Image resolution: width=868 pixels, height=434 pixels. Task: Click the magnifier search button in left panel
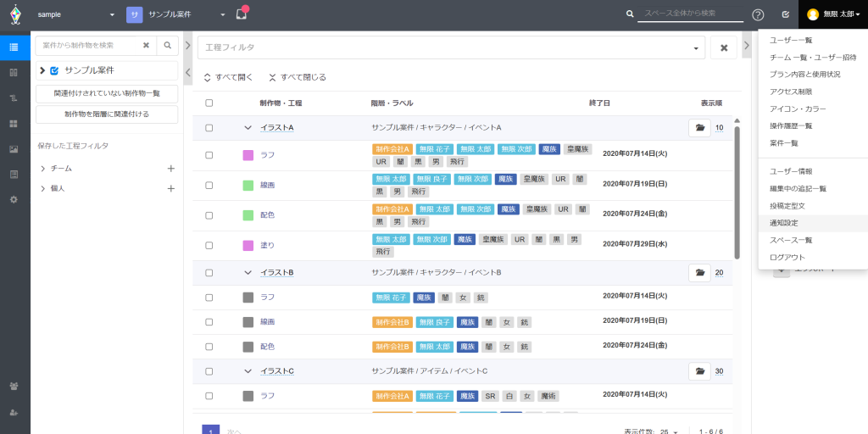tap(168, 46)
